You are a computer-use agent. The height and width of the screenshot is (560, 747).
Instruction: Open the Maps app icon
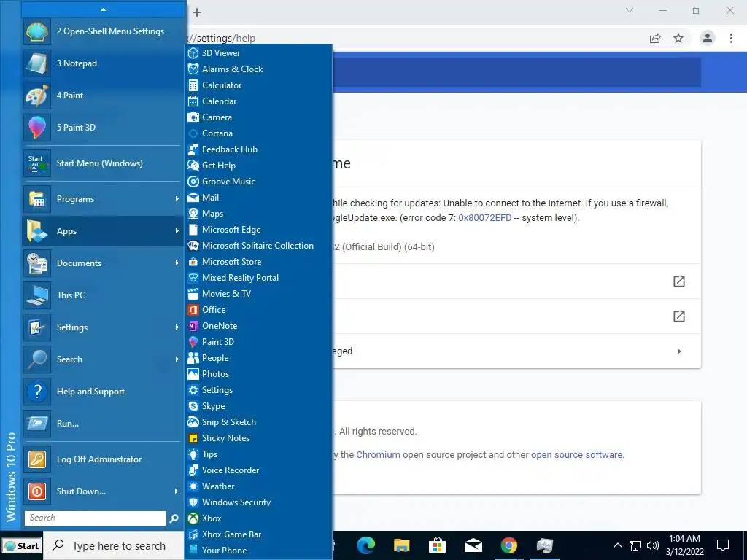pos(193,214)
